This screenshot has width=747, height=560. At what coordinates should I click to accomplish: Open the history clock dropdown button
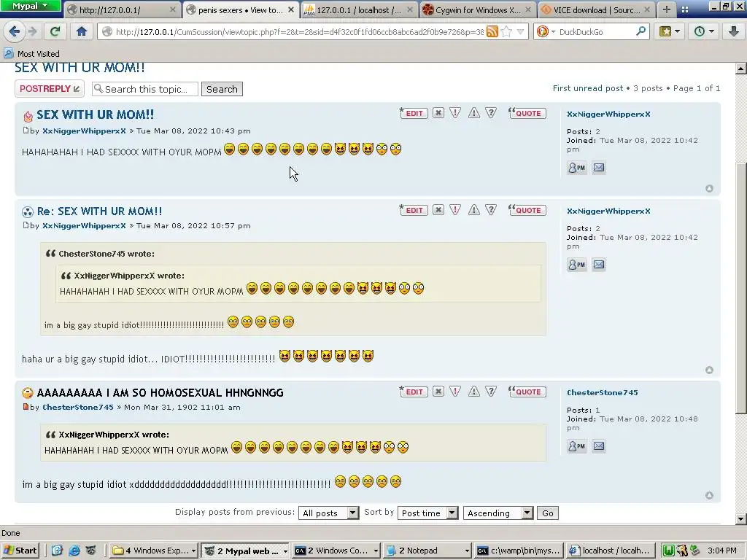704,31
